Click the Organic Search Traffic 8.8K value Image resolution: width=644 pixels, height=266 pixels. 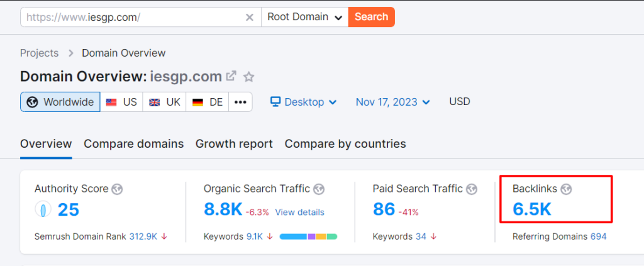223,209
